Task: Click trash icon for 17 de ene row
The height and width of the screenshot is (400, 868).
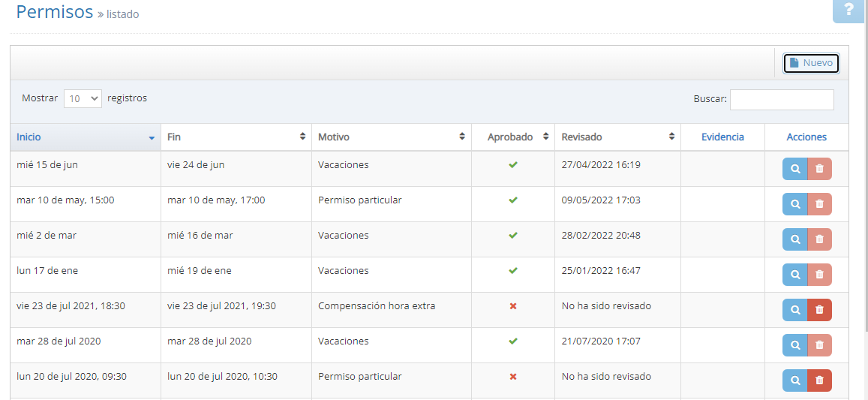Action: 819,275
